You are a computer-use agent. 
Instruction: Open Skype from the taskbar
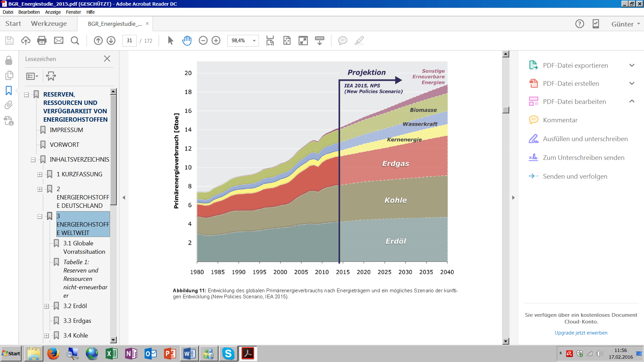coord(228,354)
